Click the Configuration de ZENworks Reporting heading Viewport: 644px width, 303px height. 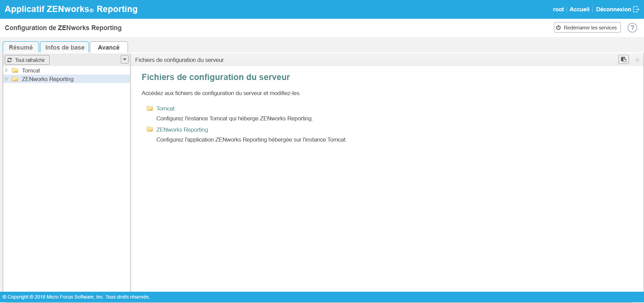point(63,28)
